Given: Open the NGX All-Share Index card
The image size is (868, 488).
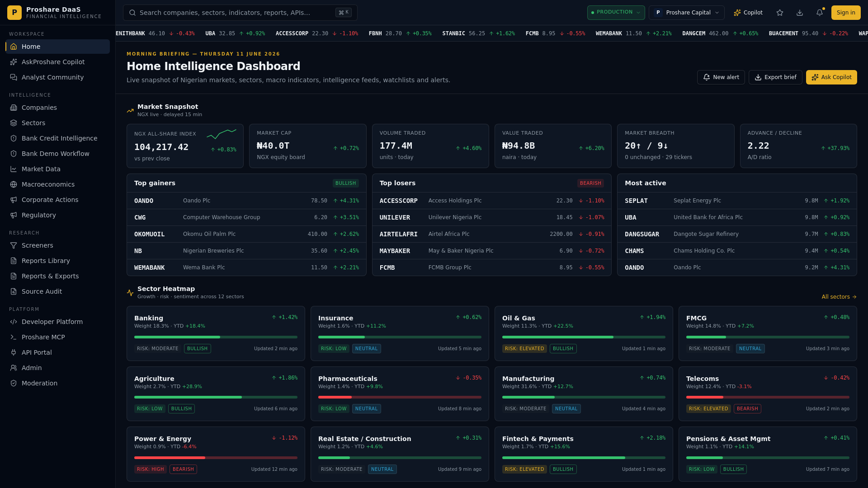Looking at the screenshot, I should pyautogui.click(x=185, y=146).
